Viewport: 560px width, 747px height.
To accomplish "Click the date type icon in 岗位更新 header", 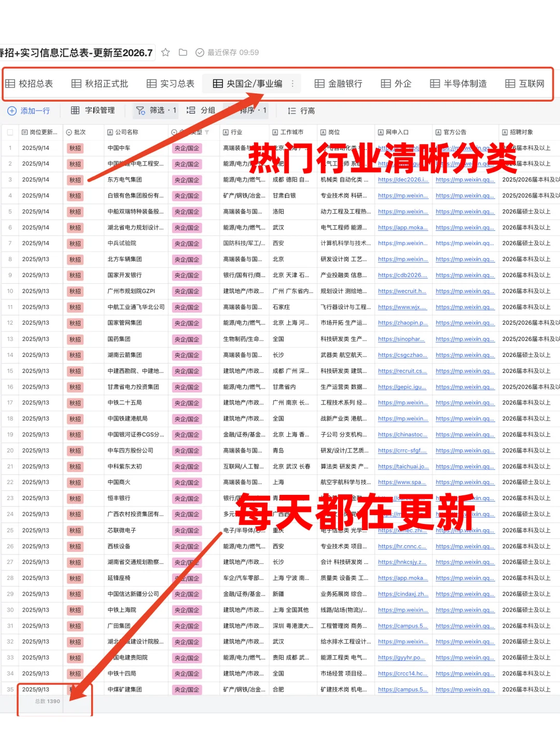I will point(24,132).
